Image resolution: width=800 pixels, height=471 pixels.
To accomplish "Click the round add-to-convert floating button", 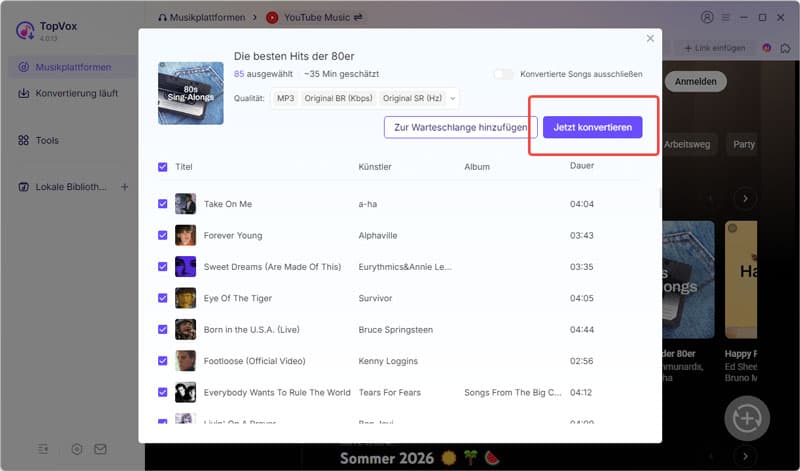I will [747, 418].
